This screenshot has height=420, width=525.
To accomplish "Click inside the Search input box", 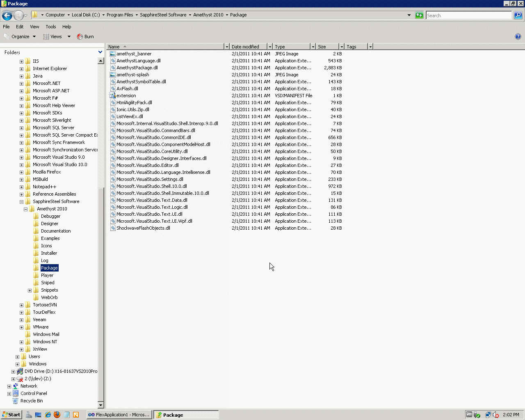I will point(469,15).
